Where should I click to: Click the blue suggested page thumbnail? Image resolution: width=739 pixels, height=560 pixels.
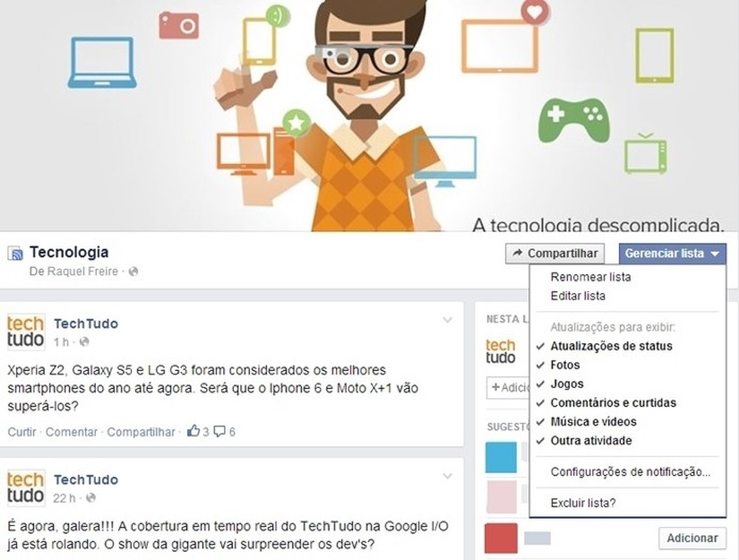(x=501, y=457)
